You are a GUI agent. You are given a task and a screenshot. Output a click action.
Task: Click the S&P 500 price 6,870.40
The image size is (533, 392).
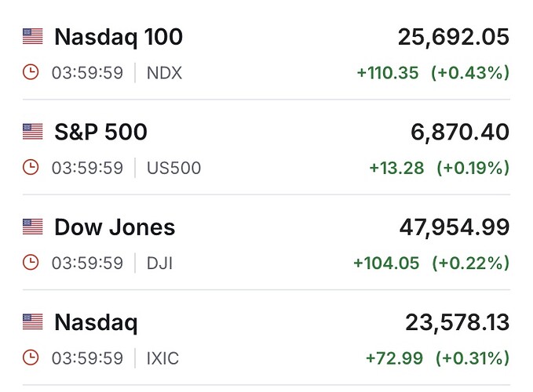pos(460,132)
